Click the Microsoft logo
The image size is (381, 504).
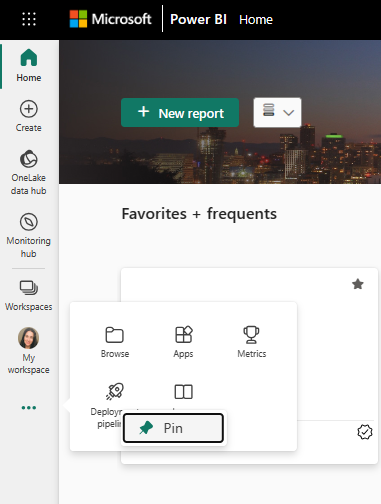point(110,19)
